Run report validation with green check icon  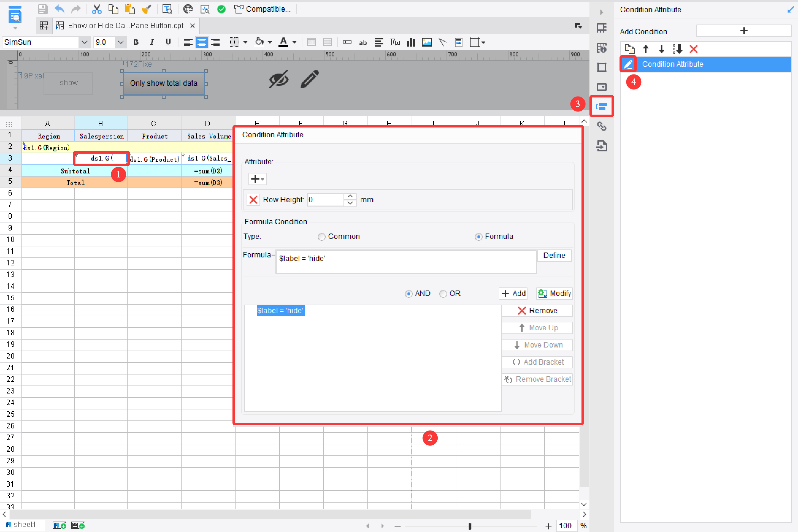click(x=221, y=9)
